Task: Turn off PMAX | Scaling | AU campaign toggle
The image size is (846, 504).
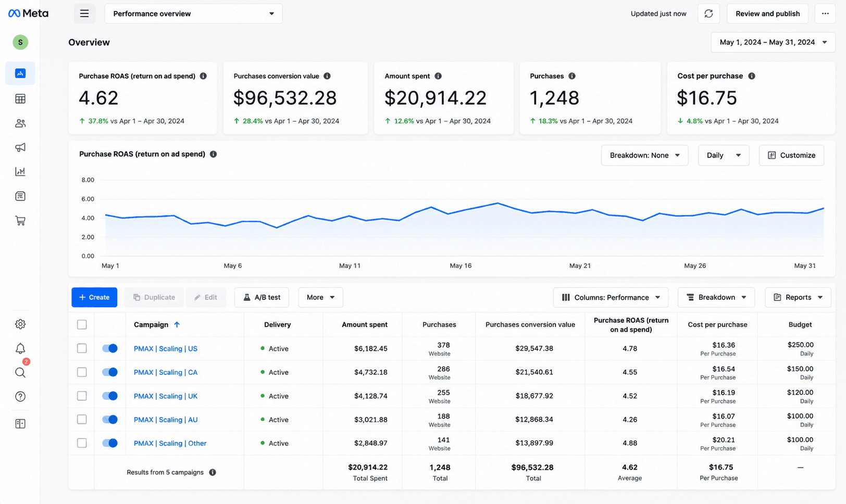Action: point(110,419)
